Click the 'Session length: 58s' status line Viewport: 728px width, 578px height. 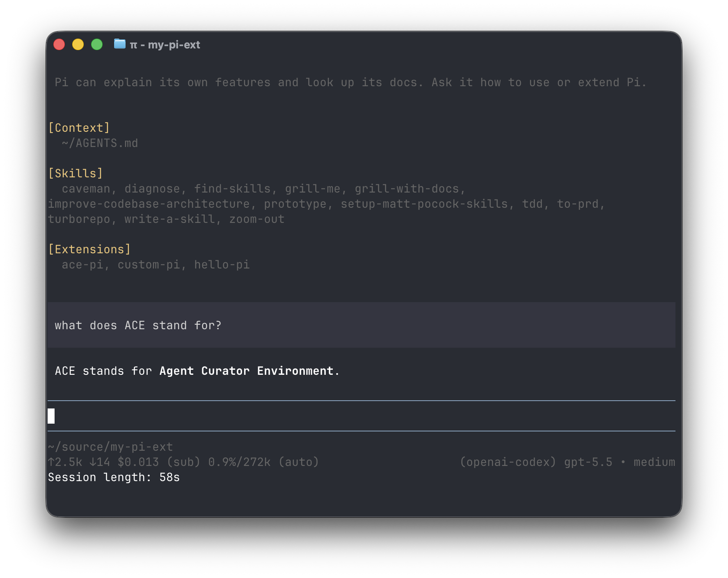click(114, 477)
